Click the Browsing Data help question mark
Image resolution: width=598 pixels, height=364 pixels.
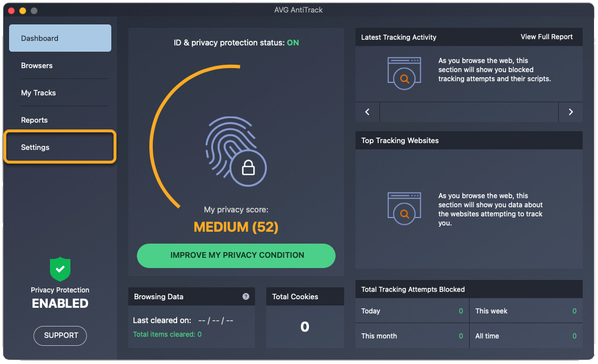246,296
